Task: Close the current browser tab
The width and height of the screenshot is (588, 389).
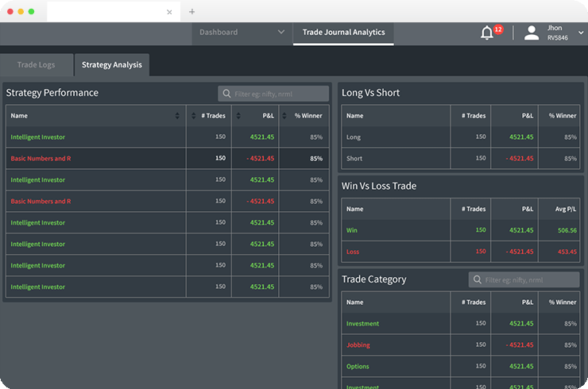Action: [169, 12]
